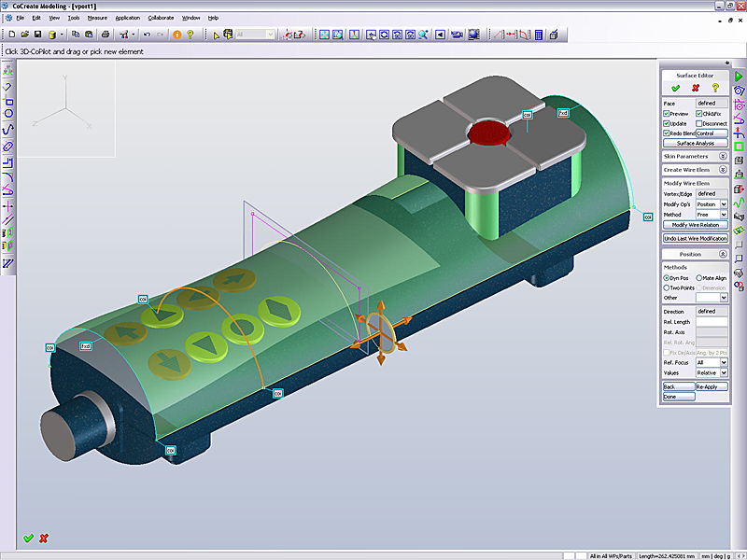The width and height of the screenshot is (747, 560).
Task: Click Undo Last Wire Modification button
Action: [x=695, y=239]
